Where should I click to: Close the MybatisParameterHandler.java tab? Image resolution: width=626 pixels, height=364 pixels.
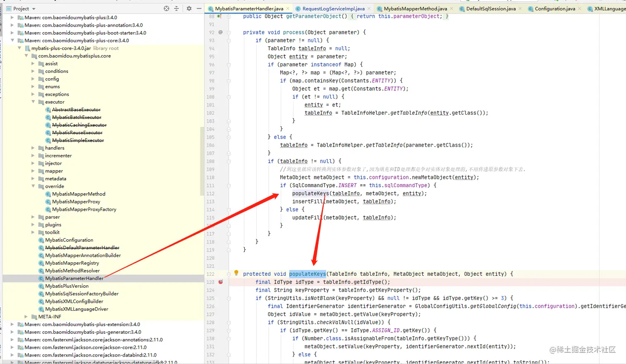(288, 8)
